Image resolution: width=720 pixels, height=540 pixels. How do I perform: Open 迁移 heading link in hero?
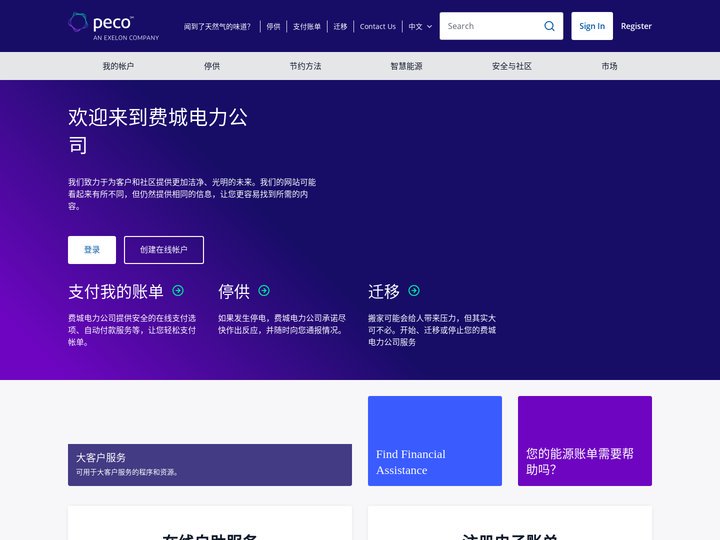pyautogui.click(x=384, y=291)
